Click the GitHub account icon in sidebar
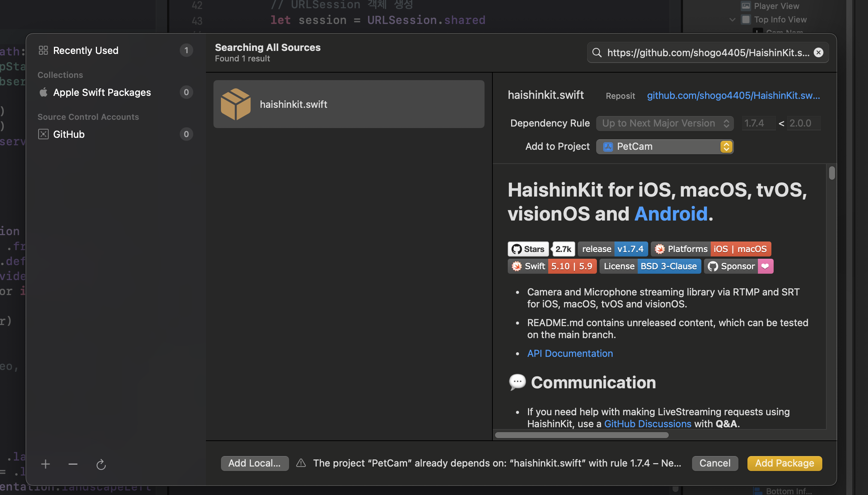Screen dimensions: 868x495 [x=43, y=134]
